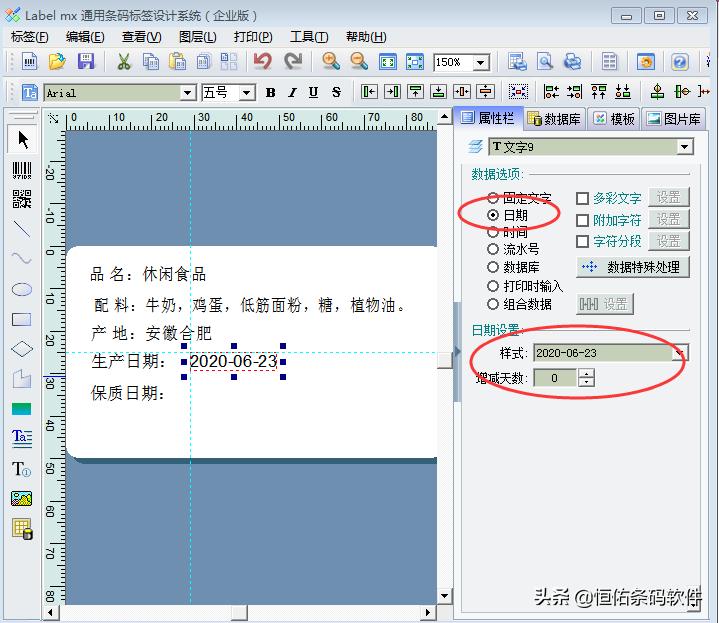
Task: Toggle underline U formatting
Action: click(x=314, y=93)
